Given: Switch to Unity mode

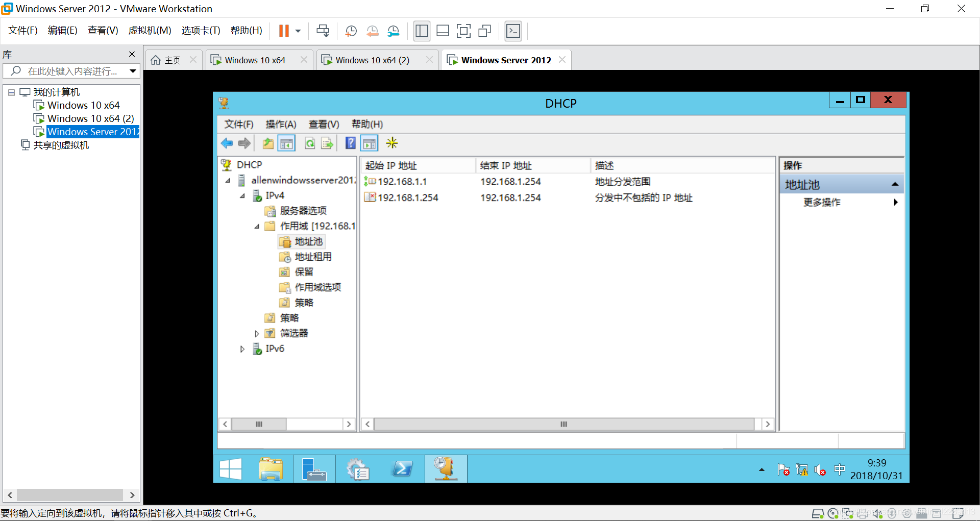Looking at the screenshot, I should 484,31.
